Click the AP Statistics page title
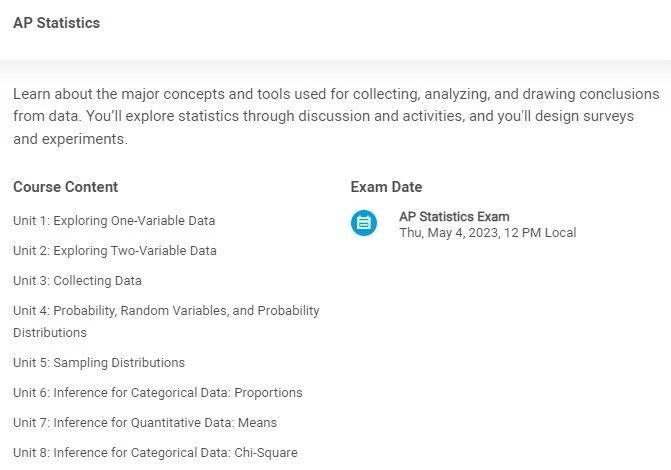This screenshot has height=470, width=671. (x=56, y=23)
